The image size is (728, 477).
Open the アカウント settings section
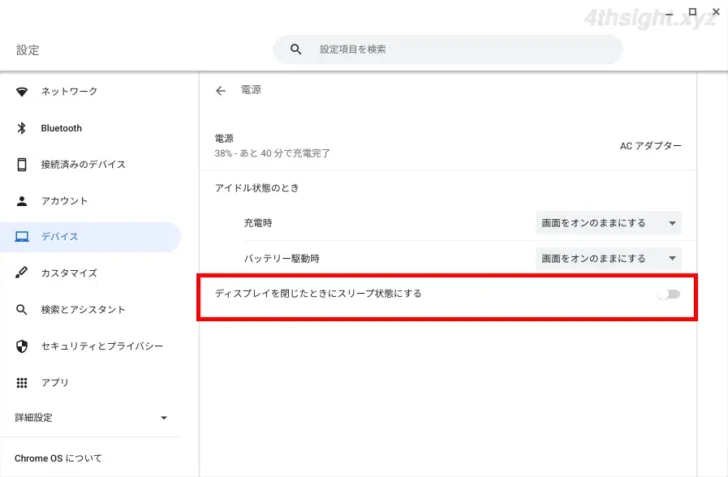91,201
